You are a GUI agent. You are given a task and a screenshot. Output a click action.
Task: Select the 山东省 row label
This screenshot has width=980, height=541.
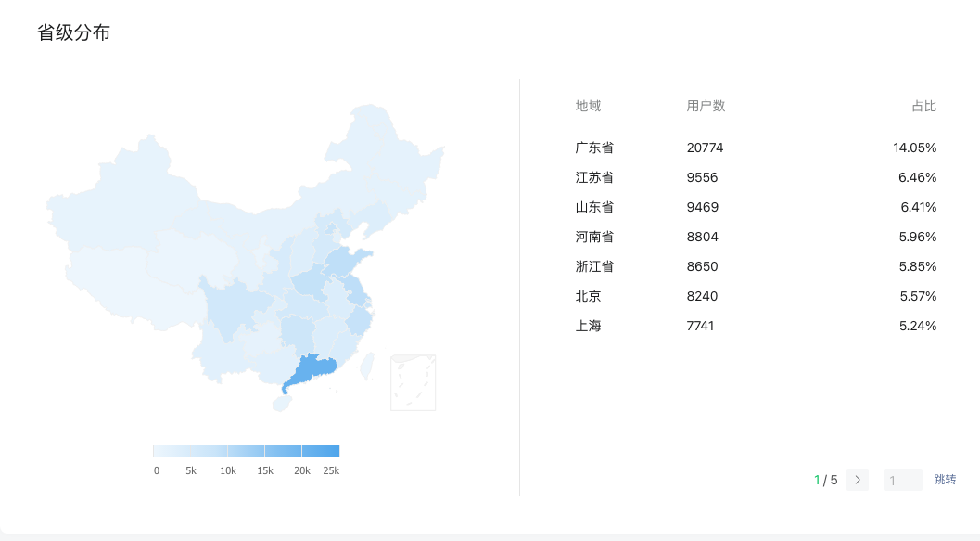[x=594, y=207]
